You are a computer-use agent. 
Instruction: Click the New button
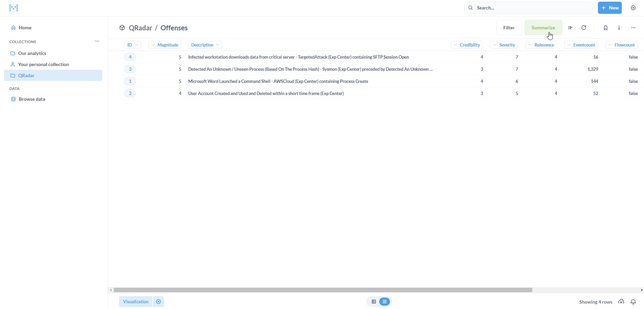point(610,8)
